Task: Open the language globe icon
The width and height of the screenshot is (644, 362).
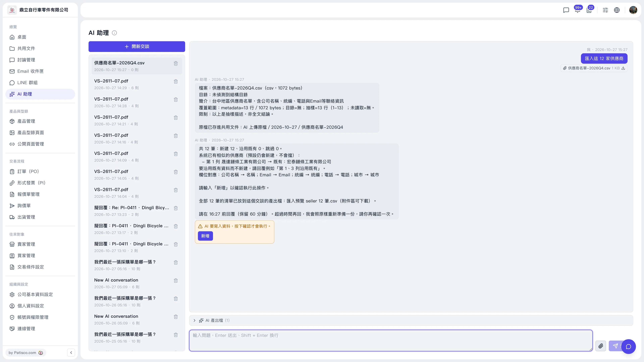Action: [x=617, y=10]
